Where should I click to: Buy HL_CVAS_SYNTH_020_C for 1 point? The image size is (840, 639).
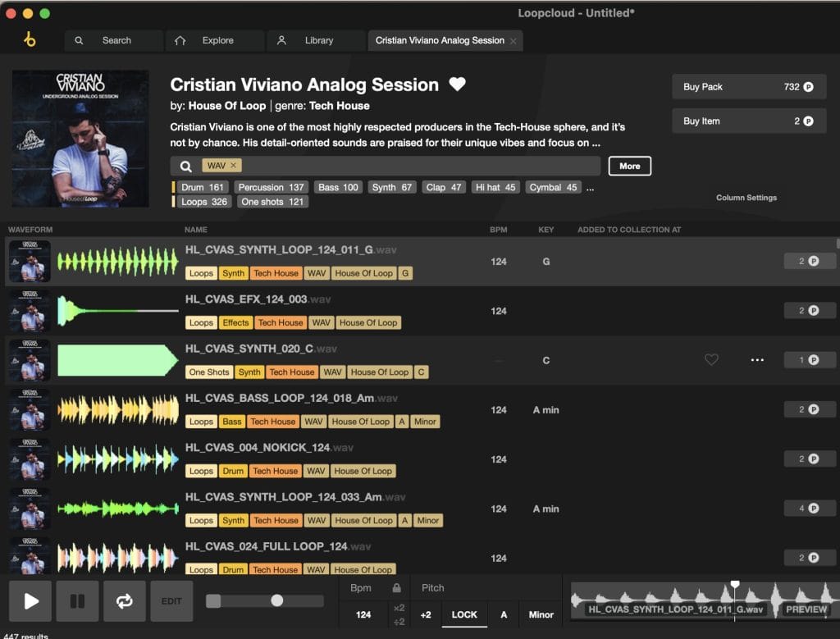click(809, 360)
